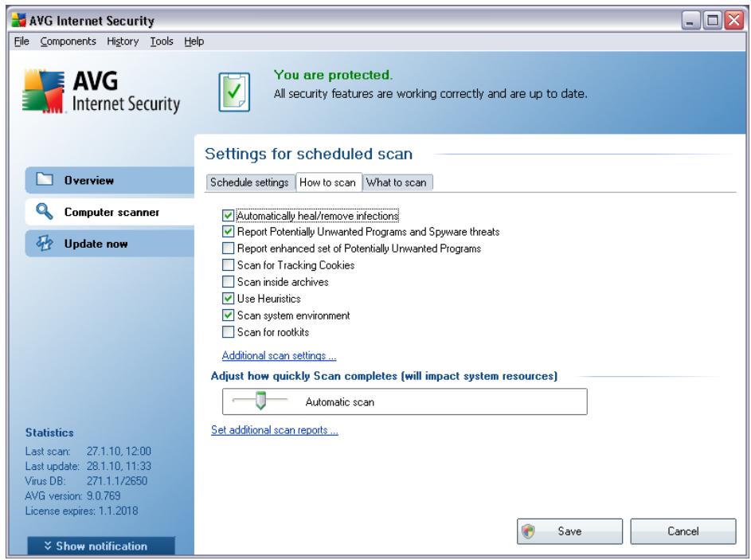
Task: Enable Report enhanced set of Potentially Unwanted Programs
Action: click(x=228, y=249)
